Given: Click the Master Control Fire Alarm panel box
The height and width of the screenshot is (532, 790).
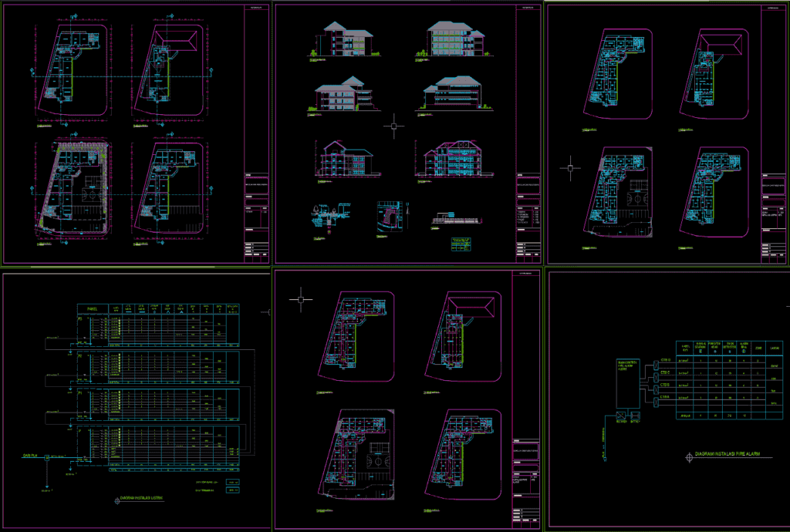Looking at the screenshot, I should coord(628,383).
